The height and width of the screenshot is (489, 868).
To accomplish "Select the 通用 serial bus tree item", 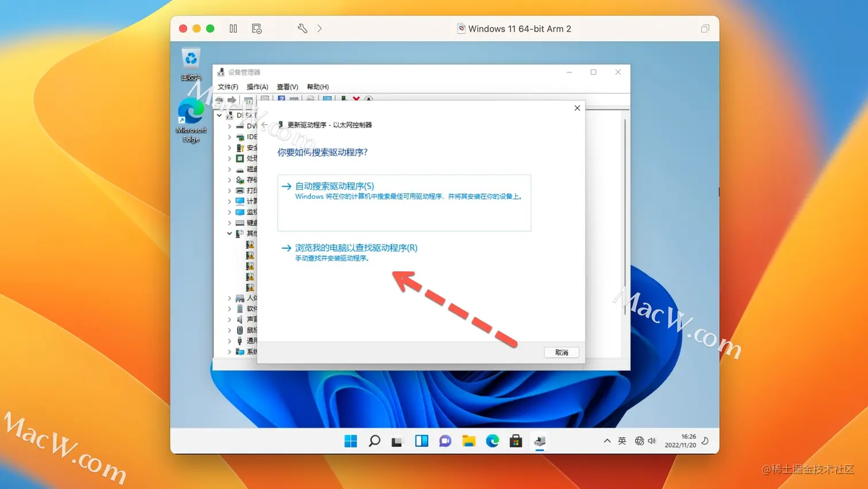I will pos(246,341).
